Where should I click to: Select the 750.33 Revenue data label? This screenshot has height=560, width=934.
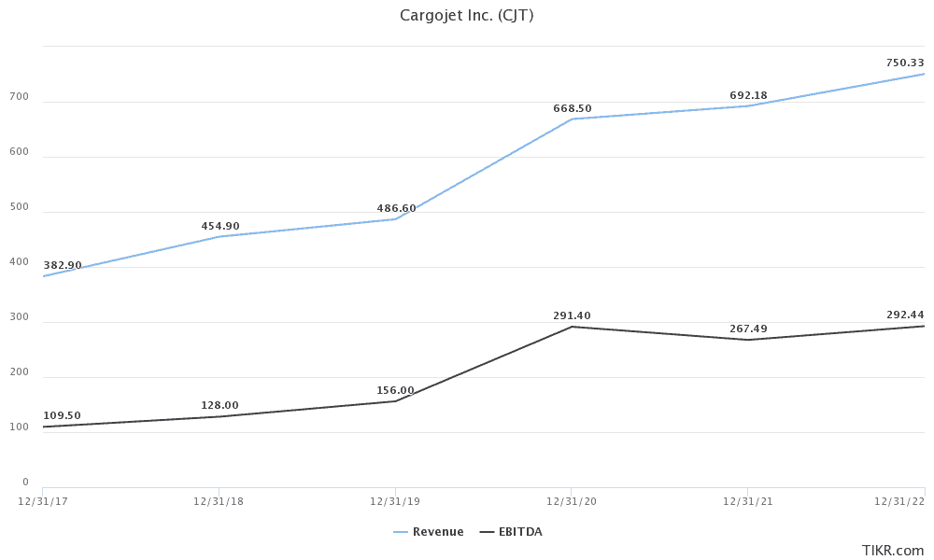(905, 63)
